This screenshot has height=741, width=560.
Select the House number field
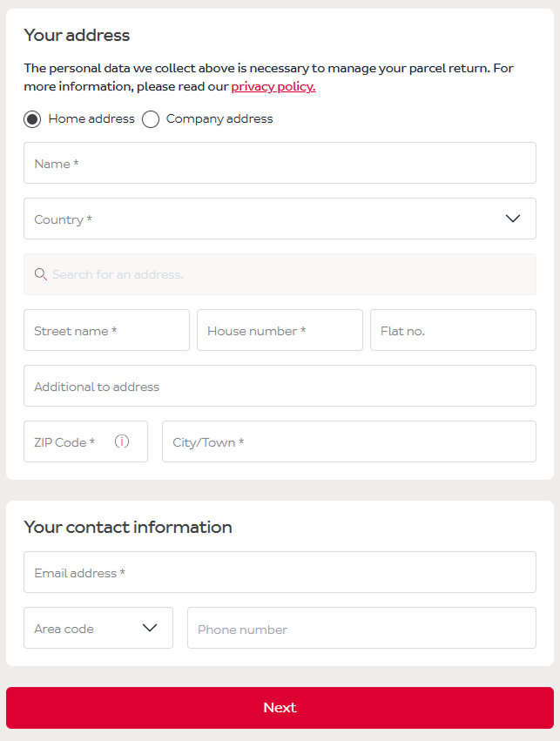coord(280,330)
